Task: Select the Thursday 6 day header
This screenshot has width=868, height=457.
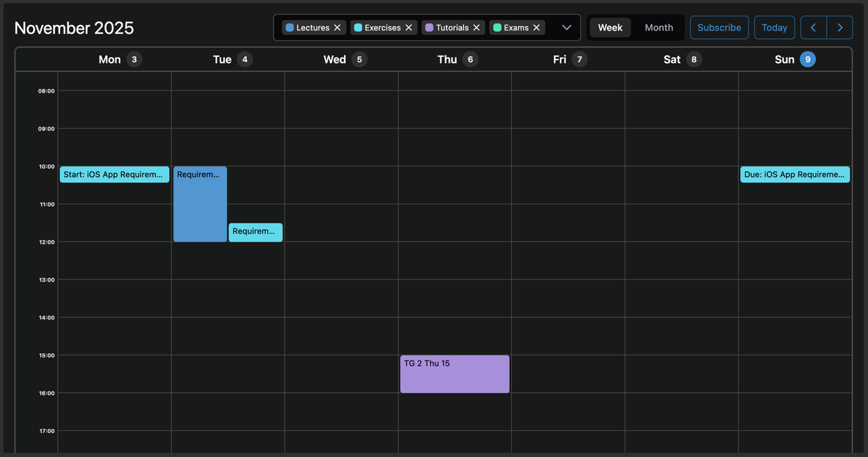Action: tap(457, 59)
